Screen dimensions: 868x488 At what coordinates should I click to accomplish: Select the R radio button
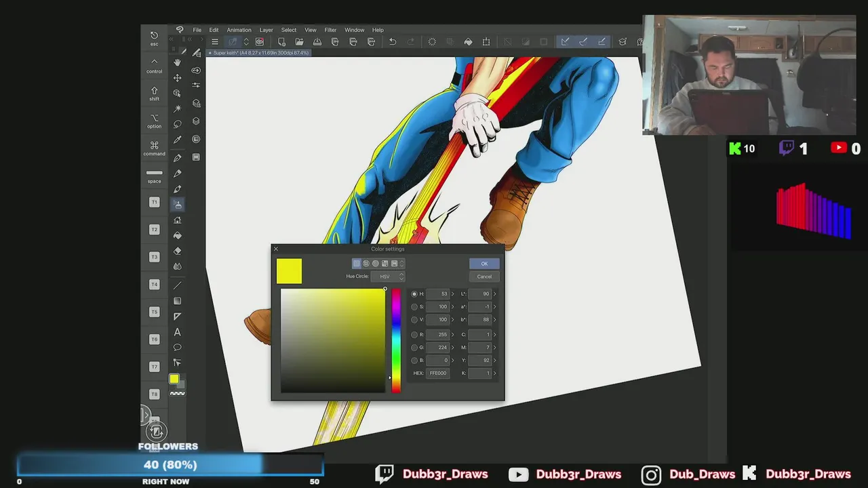(x=414, y=335)
